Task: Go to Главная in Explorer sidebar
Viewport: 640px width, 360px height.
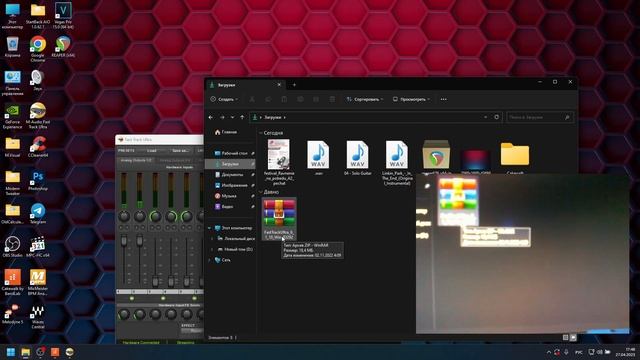Action: tap(225, 132)
